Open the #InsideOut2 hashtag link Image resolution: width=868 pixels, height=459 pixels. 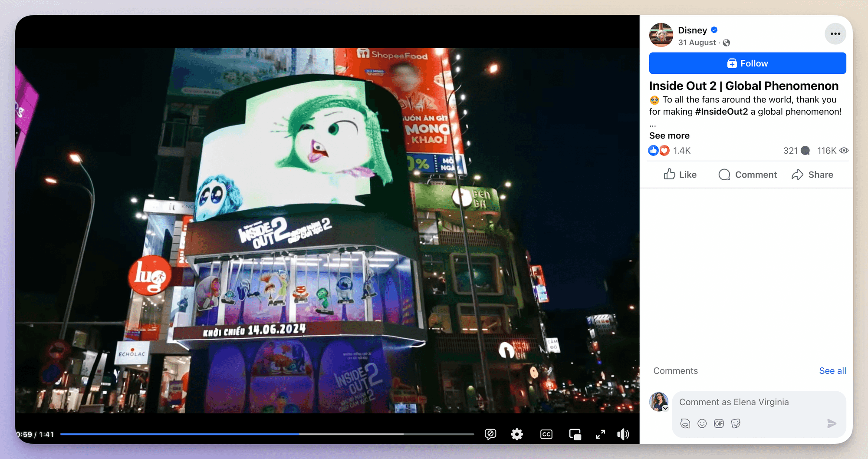click(721, 112)
